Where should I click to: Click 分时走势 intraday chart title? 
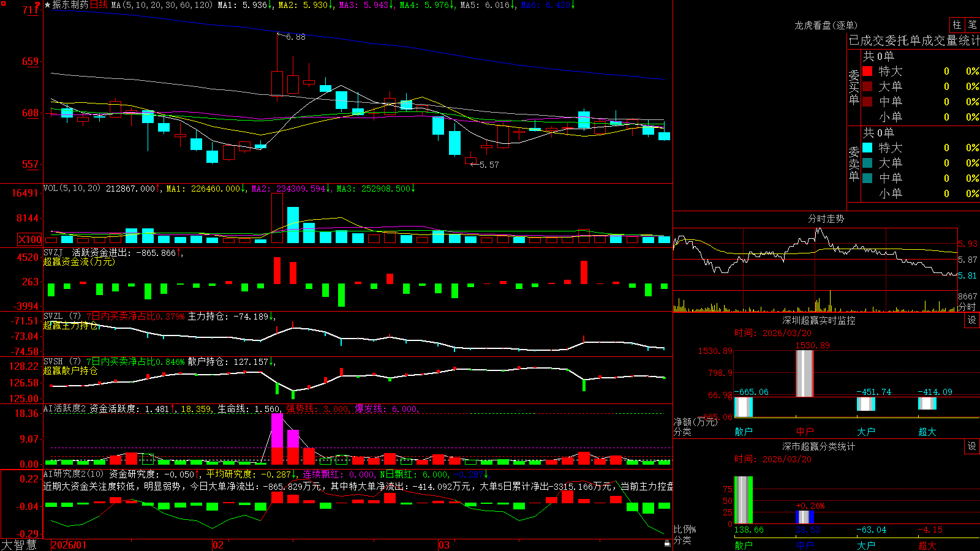[826, 219]
